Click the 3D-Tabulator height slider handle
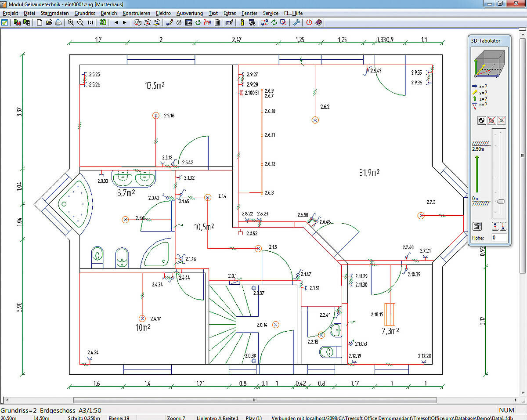The height and width of the screenshot is (420, 527). click(500, 202)
